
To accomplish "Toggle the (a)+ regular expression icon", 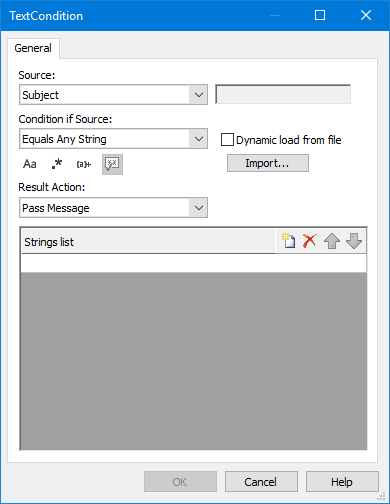I will tap(84, 164).
